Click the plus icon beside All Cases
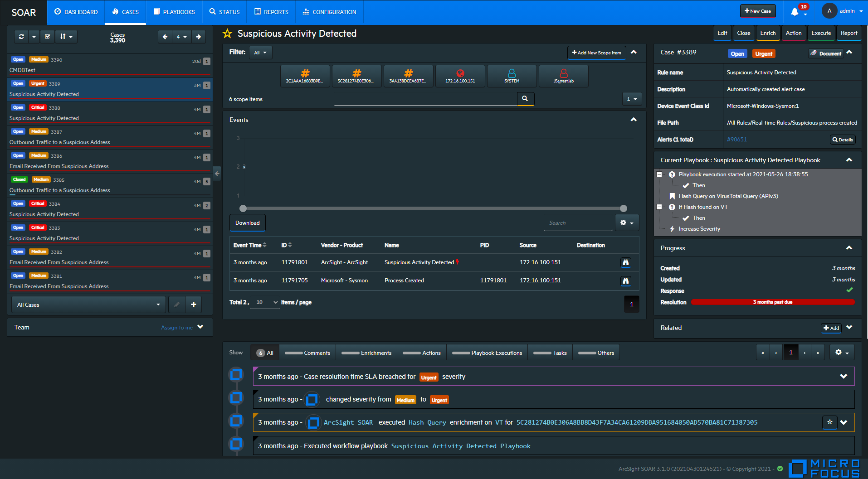Viewport: 868px width, 479px height. point(194,305)
